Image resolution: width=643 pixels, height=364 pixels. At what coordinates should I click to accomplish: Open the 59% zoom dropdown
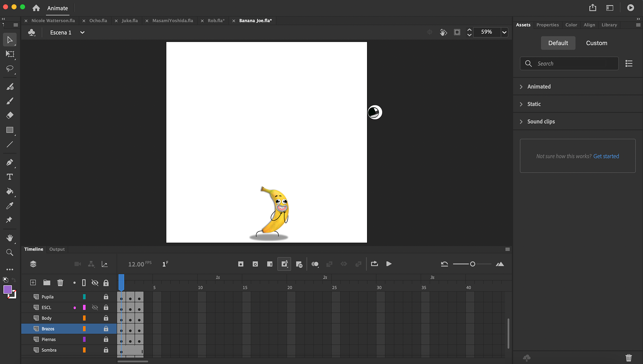pyautogui.click(x=504, y=32)
